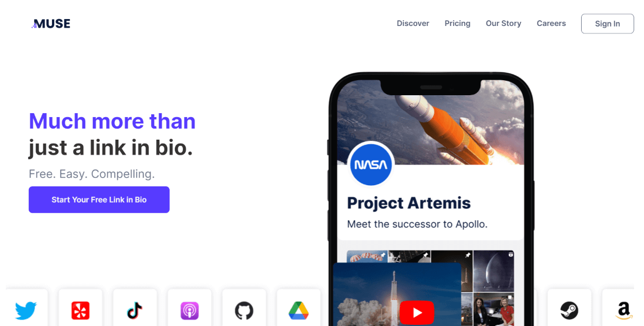Screen dimensions: 644x326
Task: Click the MUSE logo in header
Action: (51, 24)
